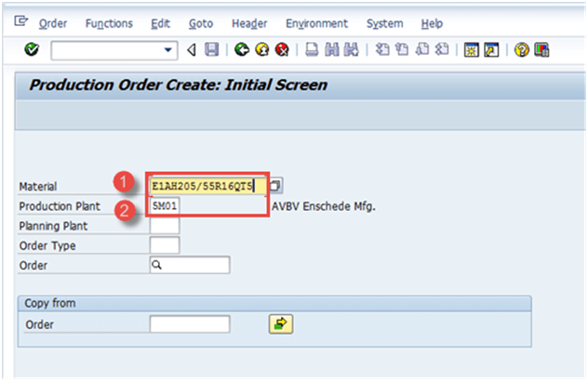588x381 pixels.
Task: Open the Environment menu
Action: (316, 23)
